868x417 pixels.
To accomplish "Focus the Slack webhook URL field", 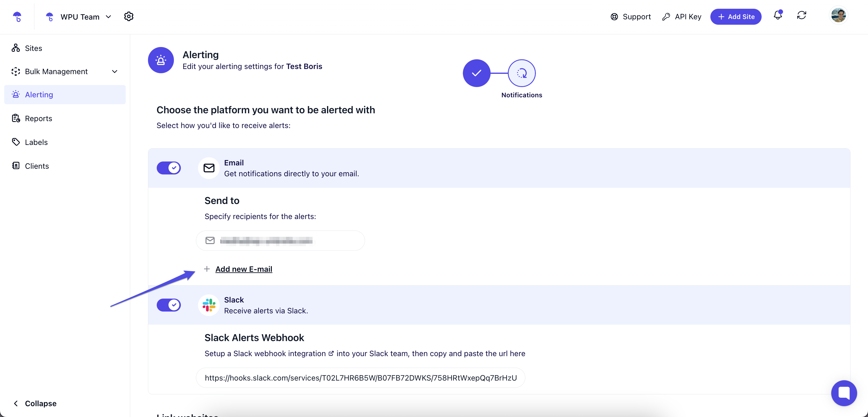I will point(360,378).
